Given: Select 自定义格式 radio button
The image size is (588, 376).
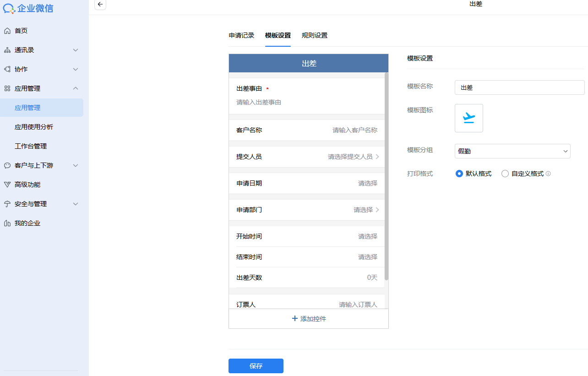Looking at the screenshot, I should [505, 174].
